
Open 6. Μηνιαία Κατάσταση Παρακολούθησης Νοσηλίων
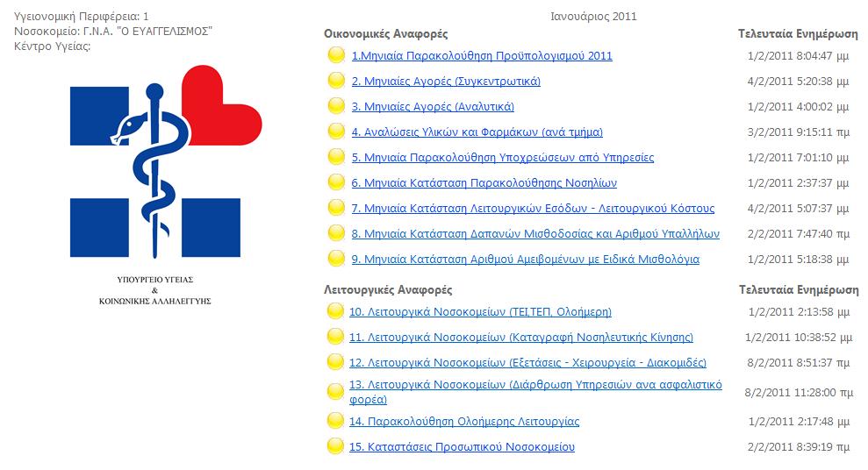coord(484,183)
